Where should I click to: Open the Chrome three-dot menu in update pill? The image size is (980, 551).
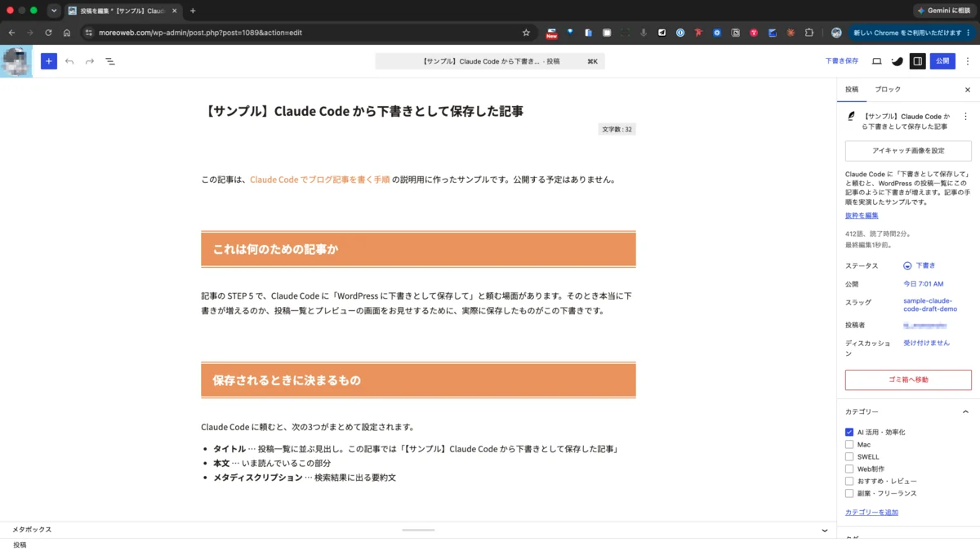pyautogui.click(x=969, y=33)
